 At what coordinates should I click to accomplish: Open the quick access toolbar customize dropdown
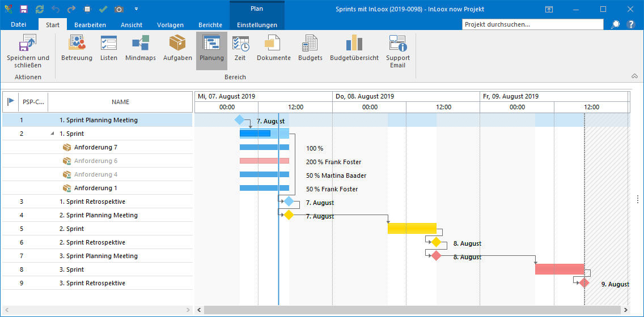pyautogui.click(x=137, y=9)
